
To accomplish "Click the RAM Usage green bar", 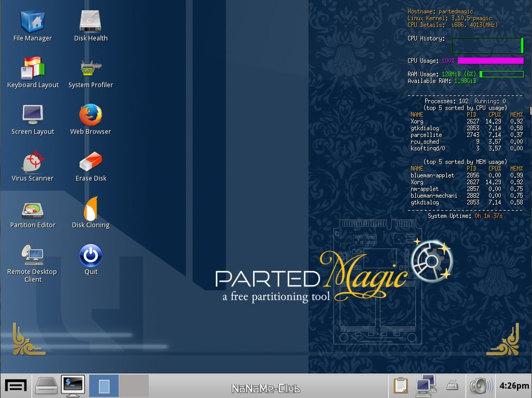I will (501, 74).
